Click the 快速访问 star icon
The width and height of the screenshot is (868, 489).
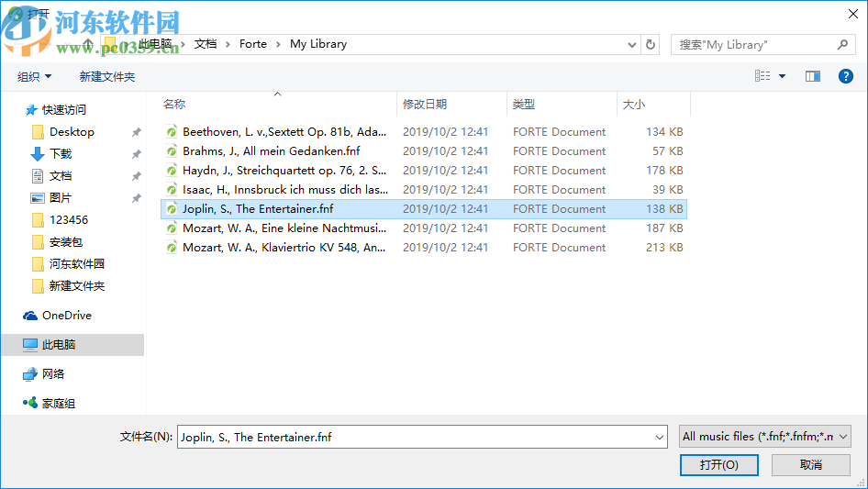tap(31, 110)
